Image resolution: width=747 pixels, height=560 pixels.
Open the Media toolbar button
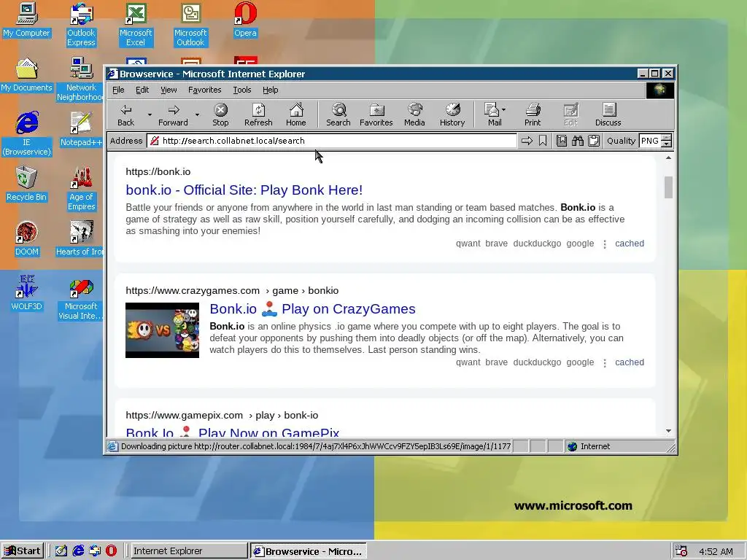(414, 115)
